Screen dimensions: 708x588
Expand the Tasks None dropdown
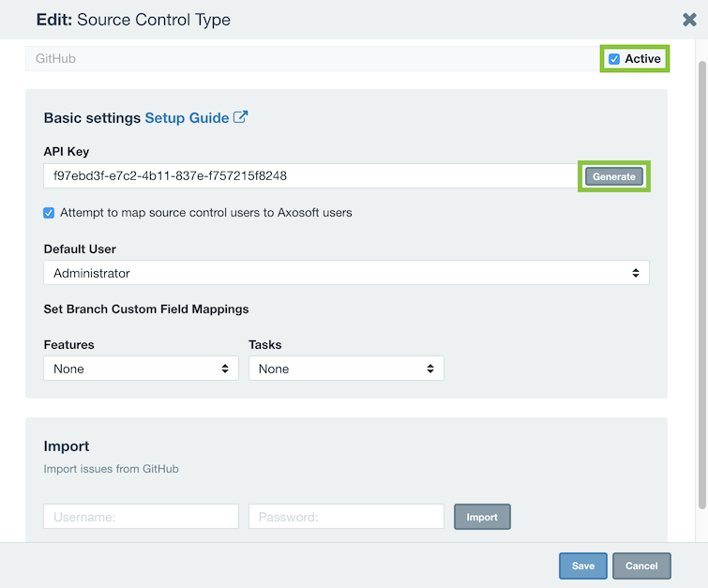pos(346,369)
